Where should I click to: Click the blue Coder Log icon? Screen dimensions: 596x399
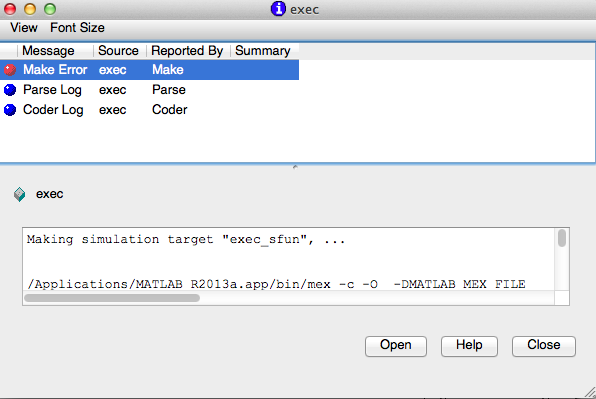(x=10, y=110)
